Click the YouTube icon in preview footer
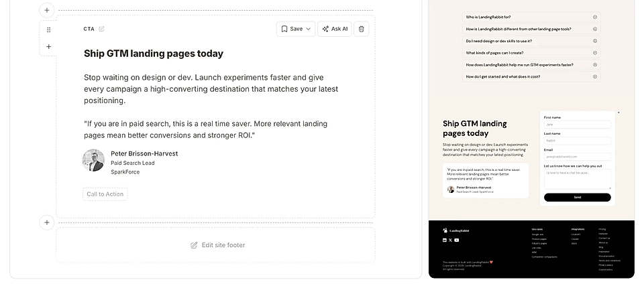The height and width of the screenshot is (286, 644). [x=457, y=240]
